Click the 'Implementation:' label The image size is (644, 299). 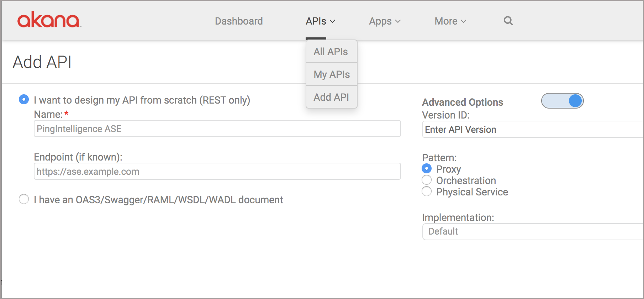[458, 217]
